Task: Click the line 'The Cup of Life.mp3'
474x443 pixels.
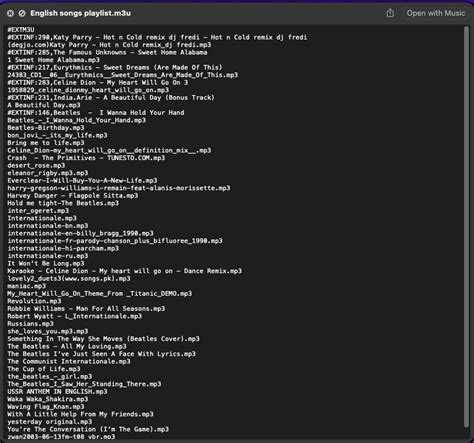Action: pos(44,369)
